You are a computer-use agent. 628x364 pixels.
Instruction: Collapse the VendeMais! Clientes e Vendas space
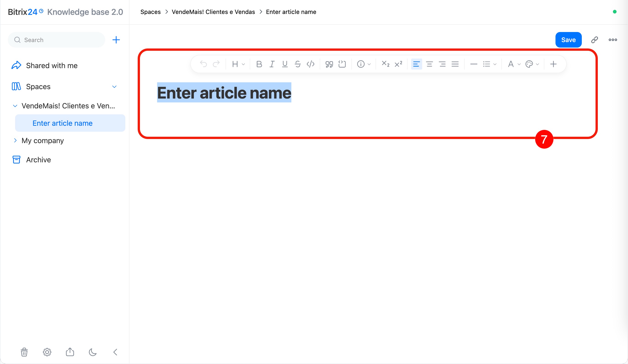point(15,106)
